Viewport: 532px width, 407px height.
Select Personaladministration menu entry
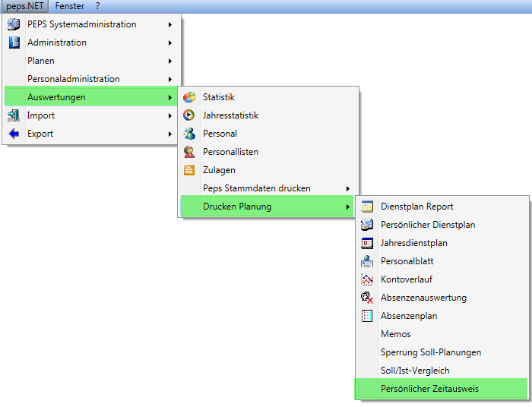point(91,79)
